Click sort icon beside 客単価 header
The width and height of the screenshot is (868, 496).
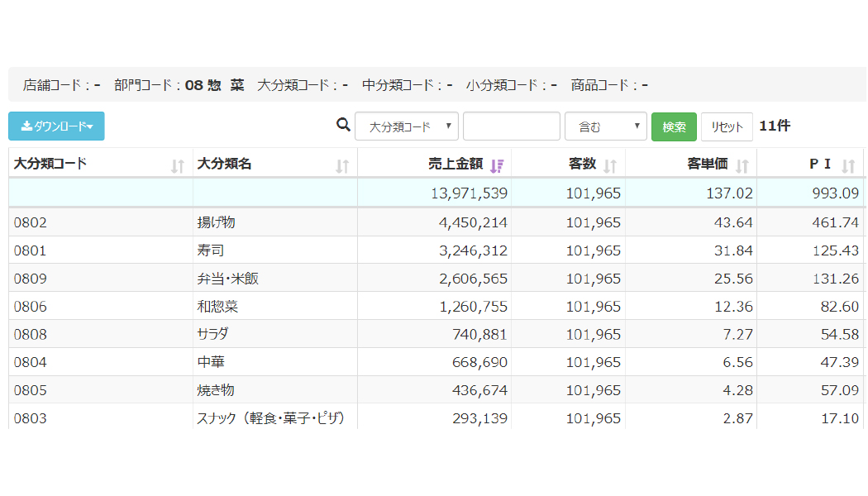[x=742, y=166]
